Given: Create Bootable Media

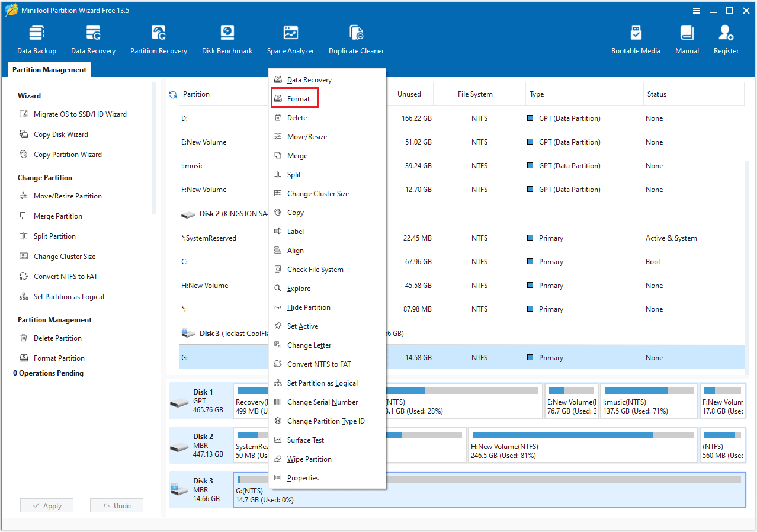Looking at the screenshot, I should pos(636,39).
